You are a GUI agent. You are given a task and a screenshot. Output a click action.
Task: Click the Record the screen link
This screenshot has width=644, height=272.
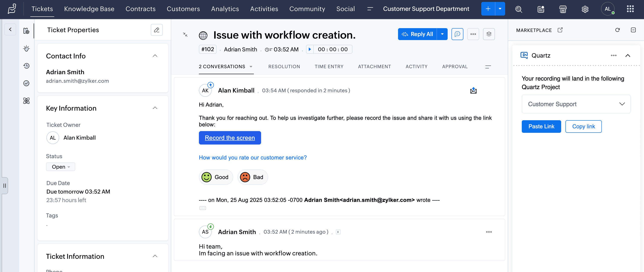pos(230,138)
